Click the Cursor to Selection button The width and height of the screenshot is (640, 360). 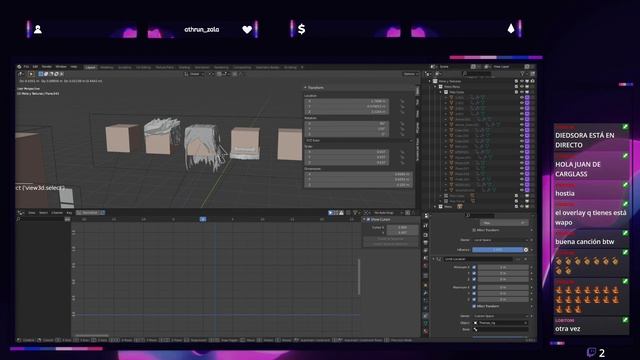(391, 239)
